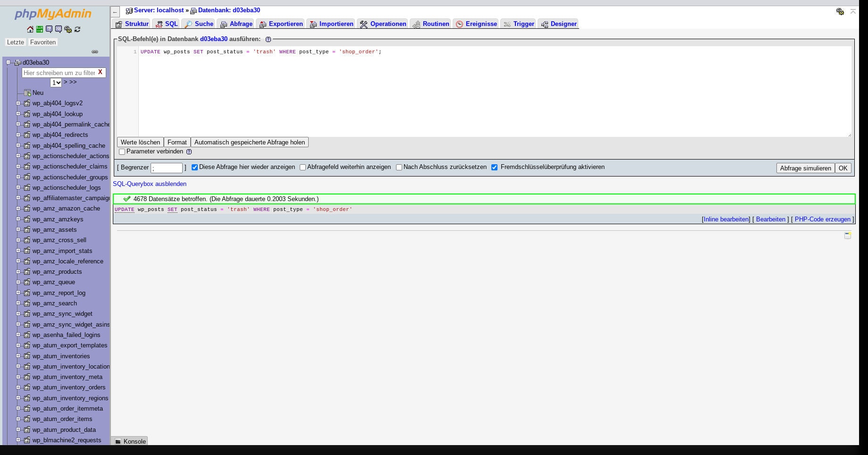Click the navigation settings gear icon
The height and width of the screenshot is (455, 868).
point(68,29)
